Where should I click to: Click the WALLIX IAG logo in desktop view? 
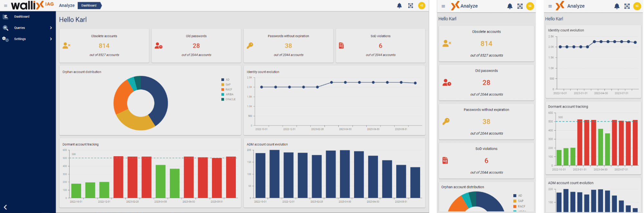tap(32, 5)
